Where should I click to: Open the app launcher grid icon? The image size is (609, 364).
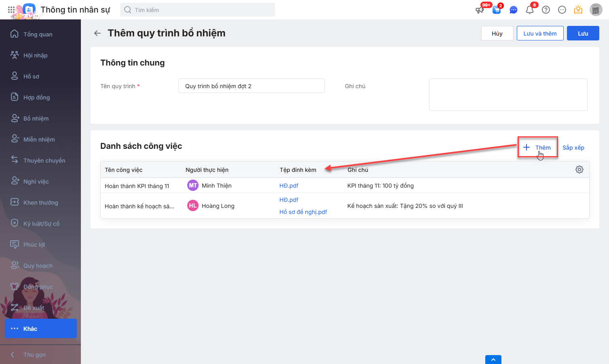11,10
